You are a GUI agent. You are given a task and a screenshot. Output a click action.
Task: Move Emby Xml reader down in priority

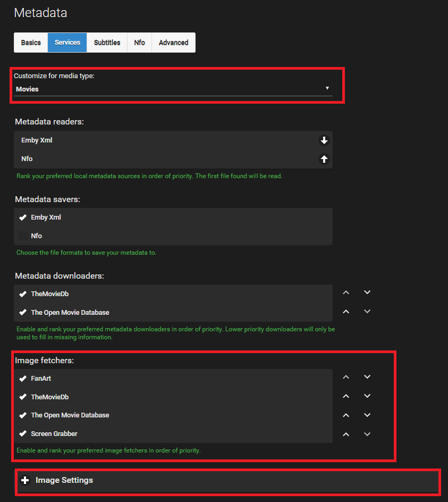(x=324, y=140)
